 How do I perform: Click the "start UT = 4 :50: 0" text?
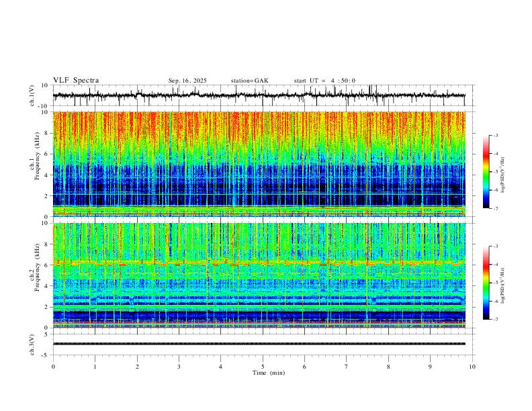(x=324, y=81)
